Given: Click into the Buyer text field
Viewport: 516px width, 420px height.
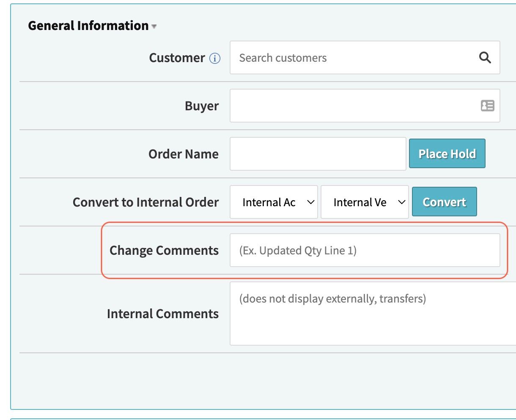Looking at the screenshot, I should click(x=351, y=106).
